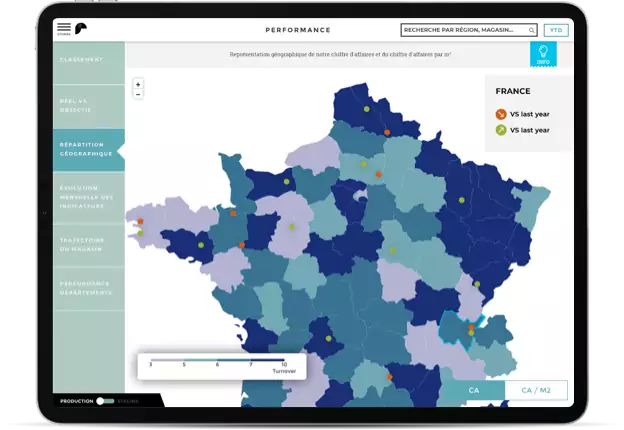The image size is (624, 430).
Task: Zoom out the map with minus
Action: pos(138,94)
